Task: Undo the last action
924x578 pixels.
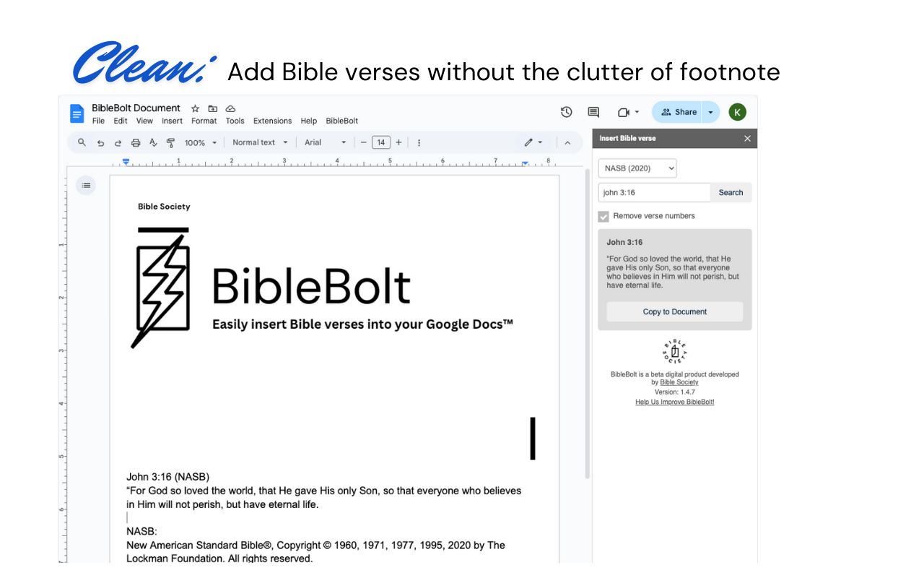Action: coord(100,143)
